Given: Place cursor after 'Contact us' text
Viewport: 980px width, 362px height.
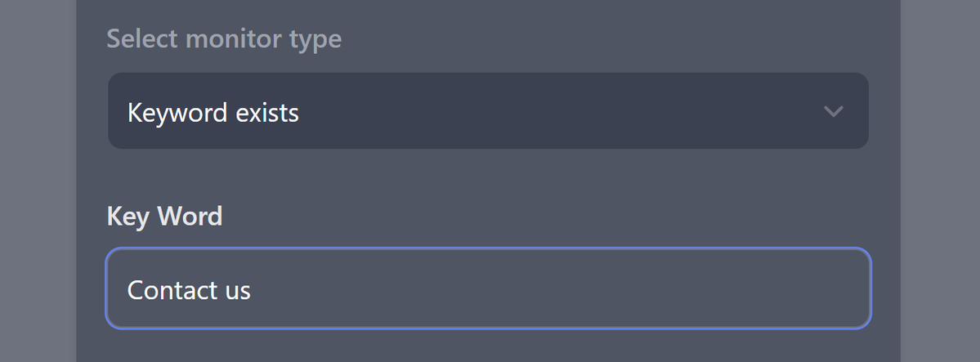Looking at the screenshot, I should (x=253, y=290).
